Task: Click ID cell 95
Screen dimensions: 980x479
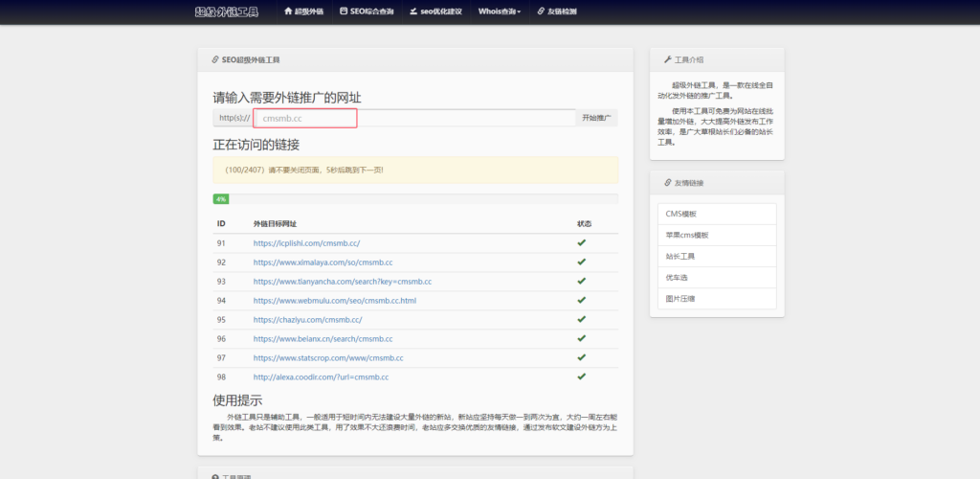Action: click(221, 320)
